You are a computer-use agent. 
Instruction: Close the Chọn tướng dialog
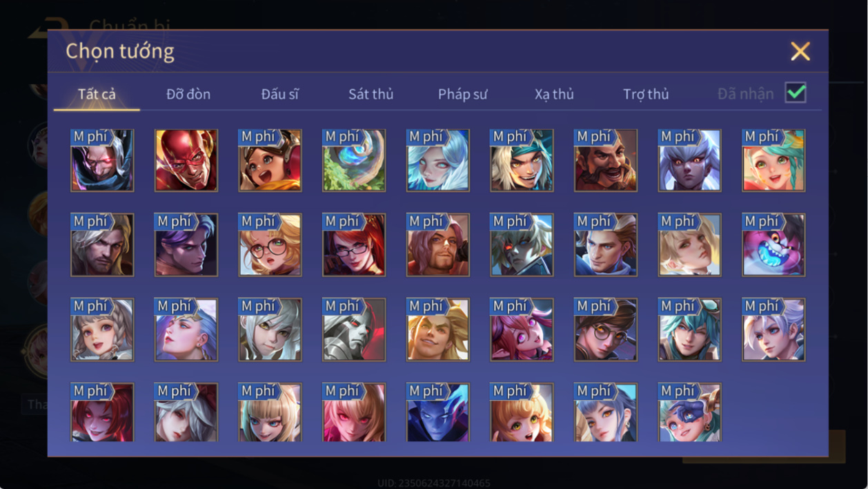coord(800,51)
